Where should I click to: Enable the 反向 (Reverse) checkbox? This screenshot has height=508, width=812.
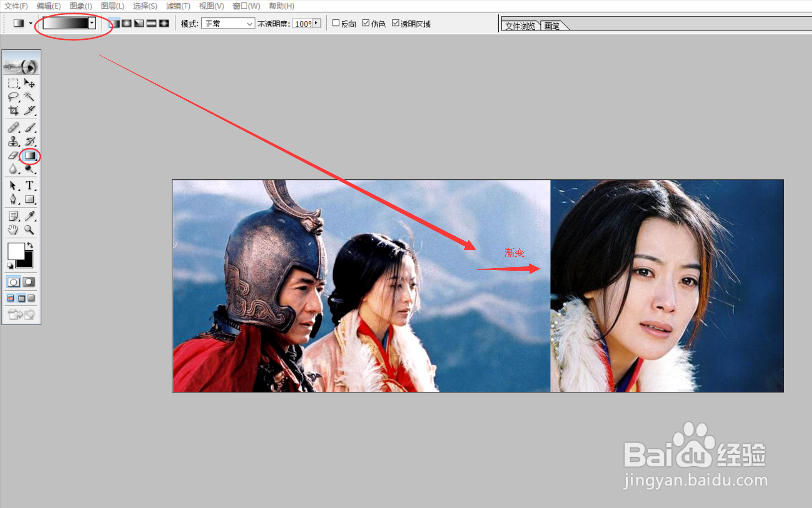pos(336,23)
